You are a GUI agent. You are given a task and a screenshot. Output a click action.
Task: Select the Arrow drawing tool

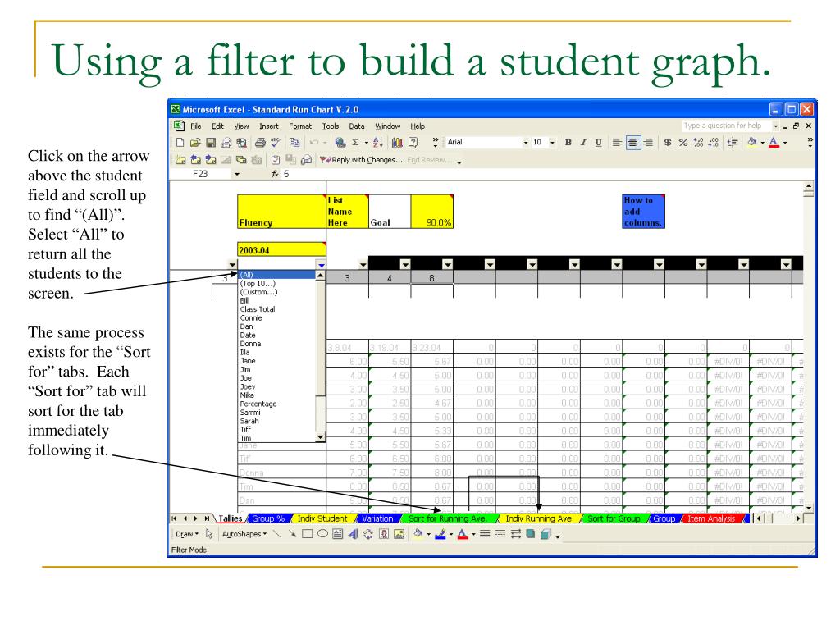[292, 534]
